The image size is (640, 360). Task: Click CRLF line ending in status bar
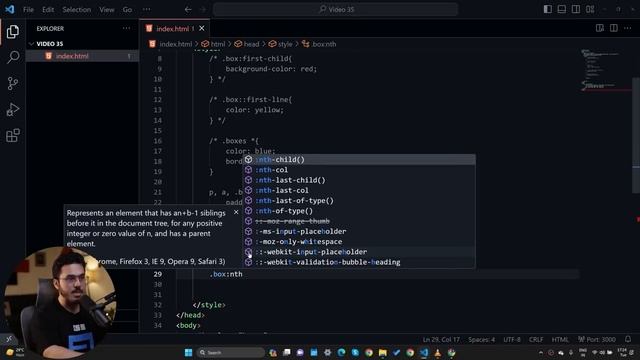click(x=536, y=340)
